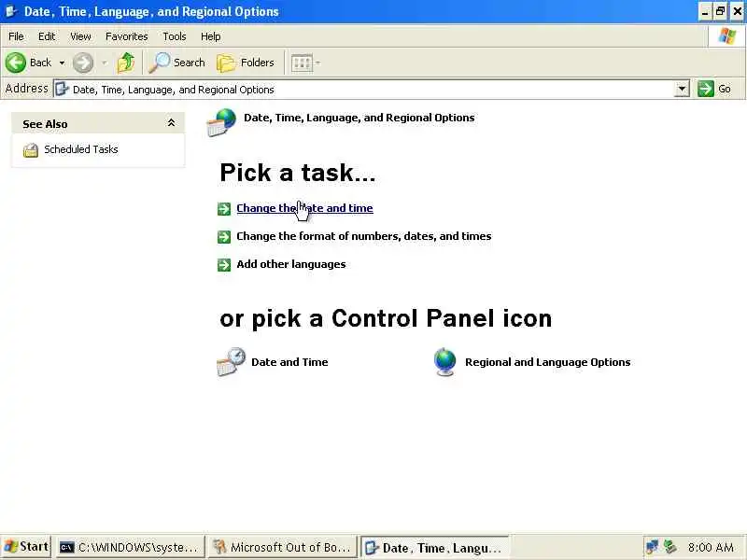Click Change the format of numbers link

click(x=364, y=236)
